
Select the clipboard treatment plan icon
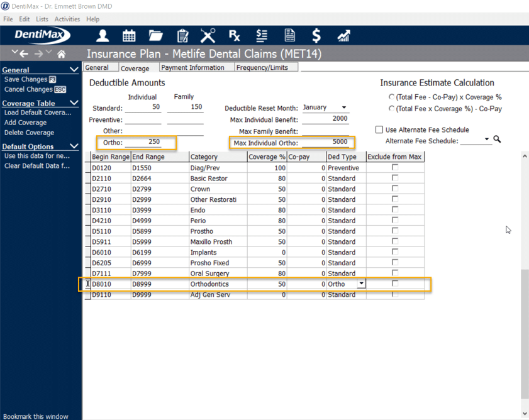click(182, 36)
